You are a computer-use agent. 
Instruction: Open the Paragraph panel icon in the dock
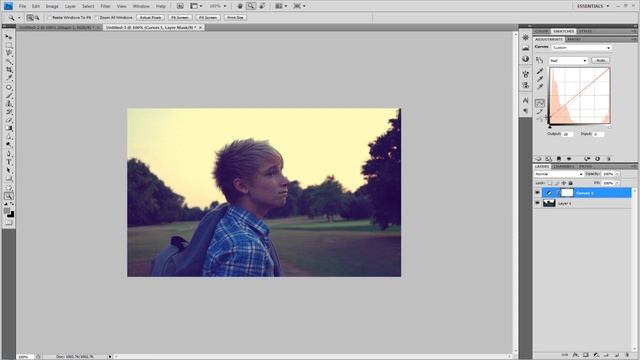pyautogui.click(x=525, y=111)
